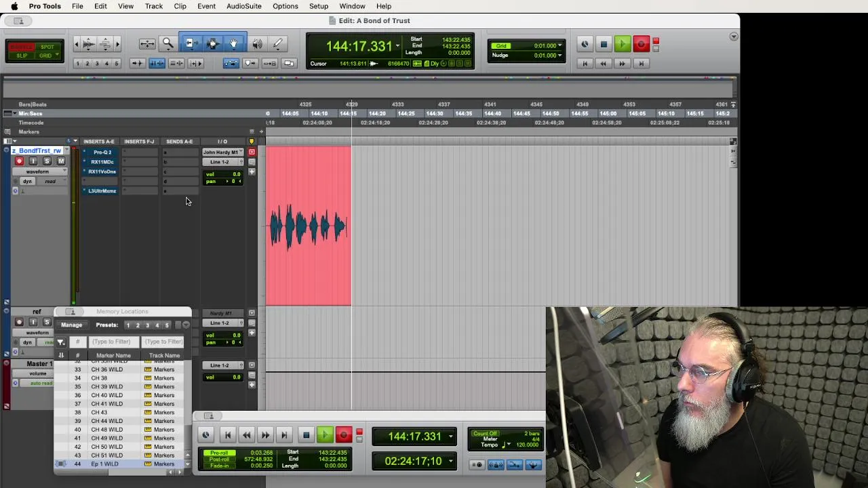Record-enable the z_BondfTrst_rw track

click(19, 161)
